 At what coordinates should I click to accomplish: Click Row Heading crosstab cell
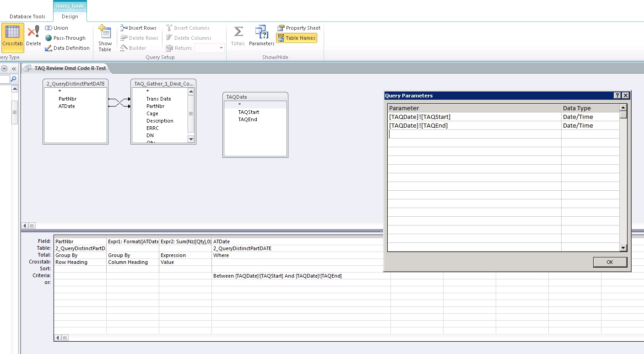point(80,262)
